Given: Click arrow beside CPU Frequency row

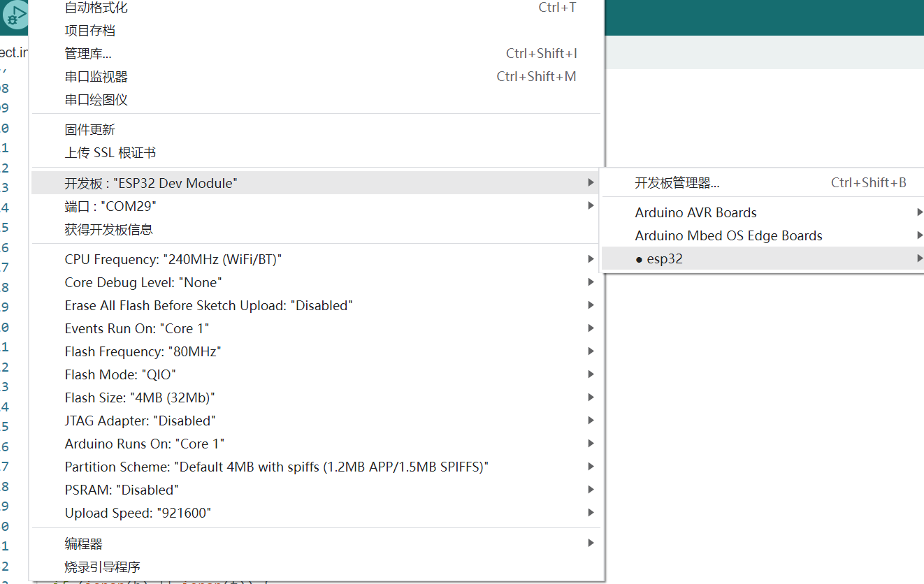Looking at the screenshot, I should (x=591, y=259).
